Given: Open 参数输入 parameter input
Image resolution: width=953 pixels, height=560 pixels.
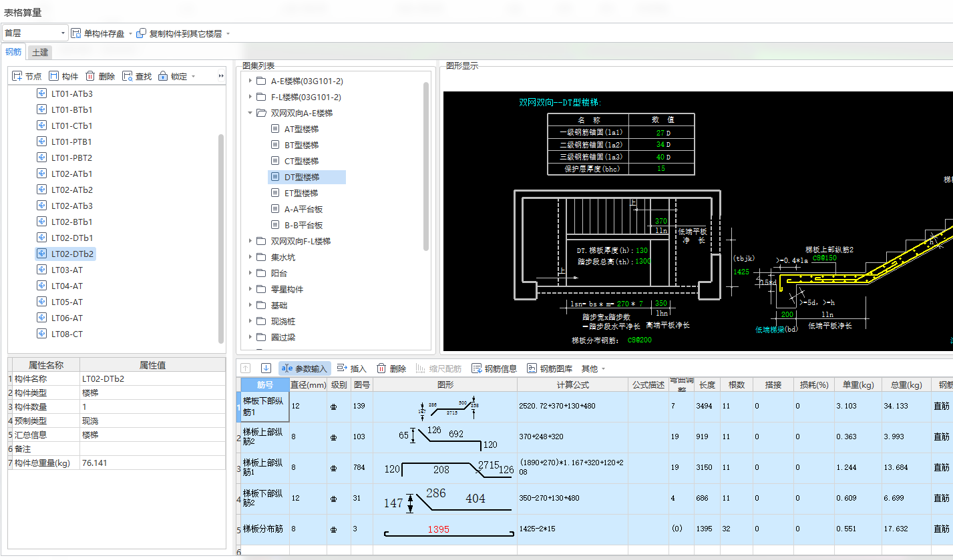Looking at the screenshot, I should [x=305, y=368].
